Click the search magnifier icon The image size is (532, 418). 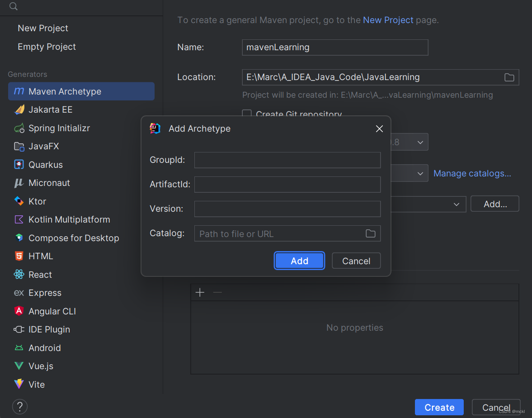coord(14,6)
